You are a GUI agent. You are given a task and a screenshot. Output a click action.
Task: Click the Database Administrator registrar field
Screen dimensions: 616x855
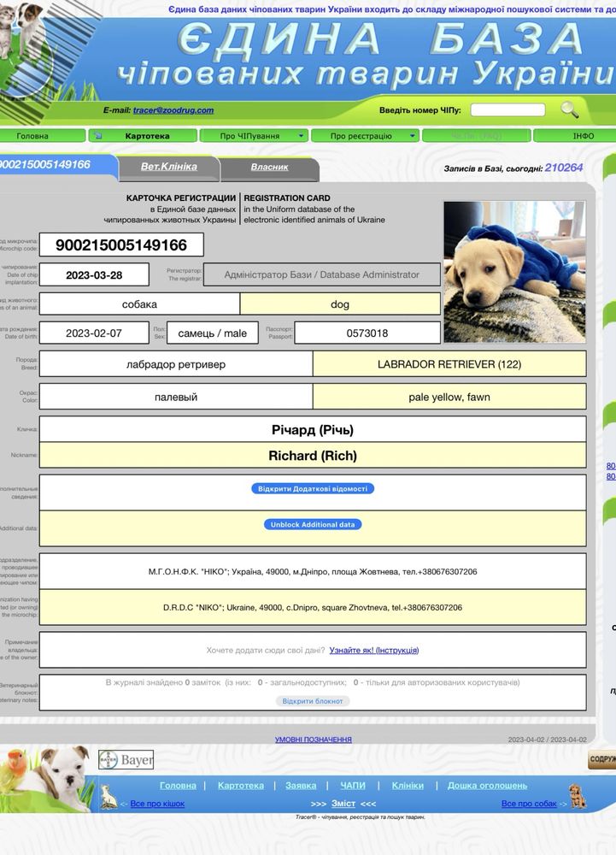(322, 274)
